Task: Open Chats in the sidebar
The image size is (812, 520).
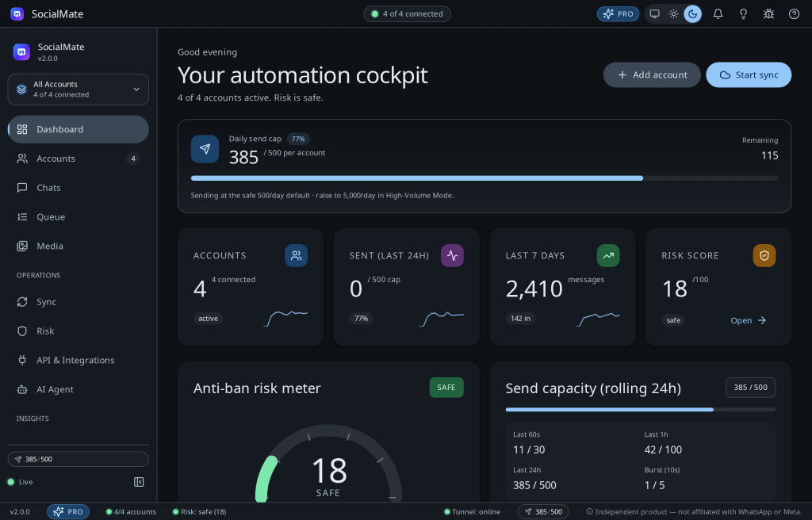Action: (x=79, y=188)
